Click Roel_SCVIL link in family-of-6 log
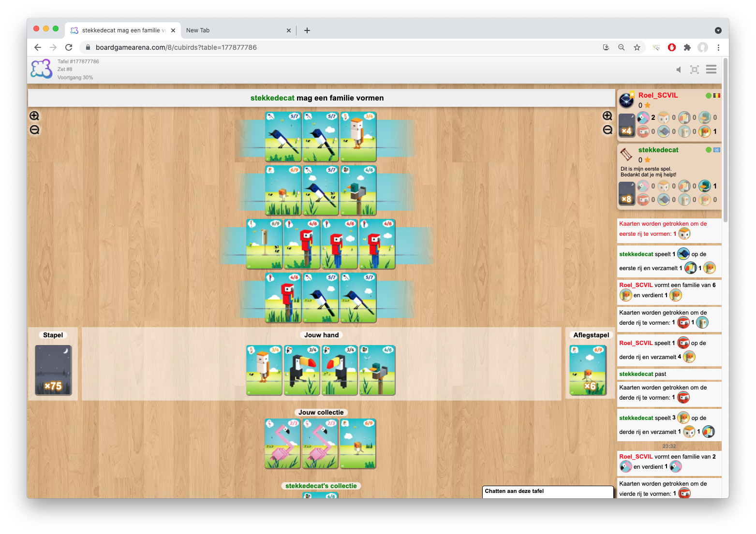 click(x=636, y=285)
